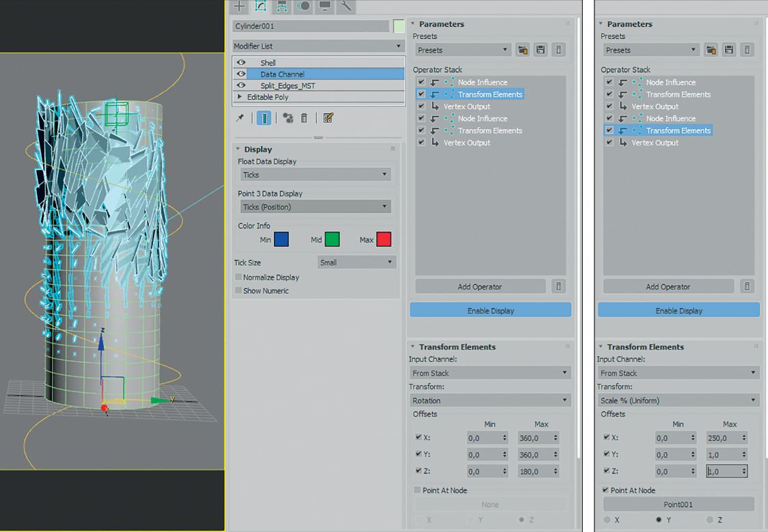
Task: Select the Display command panel icon
Action: pyautogui.click(x=325, y=7)
